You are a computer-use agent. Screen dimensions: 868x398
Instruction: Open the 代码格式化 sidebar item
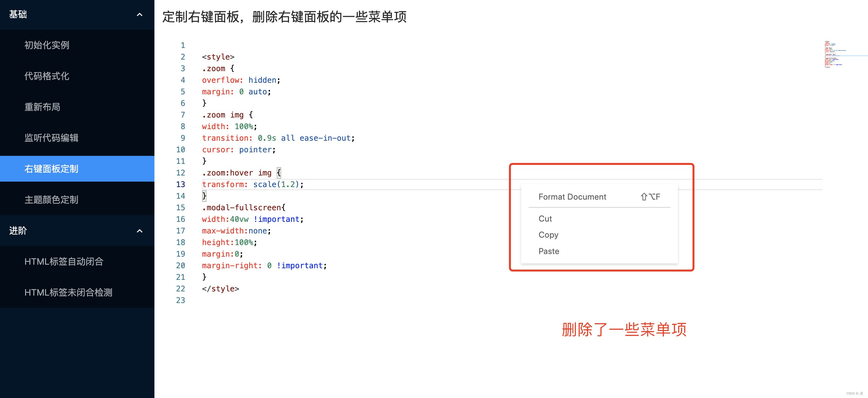pos(47,76)
